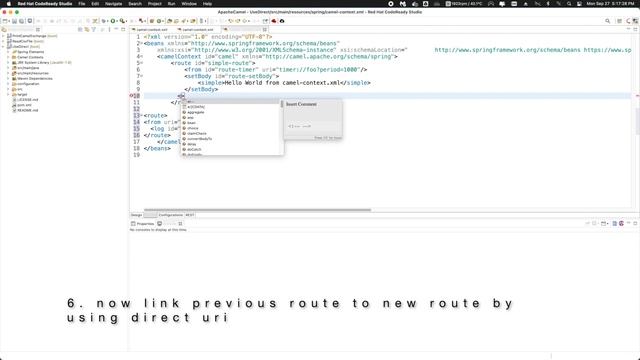Screen dimensions: 640x360
Task: Open the Navigate menu
Action: click(x=113, y=4)
